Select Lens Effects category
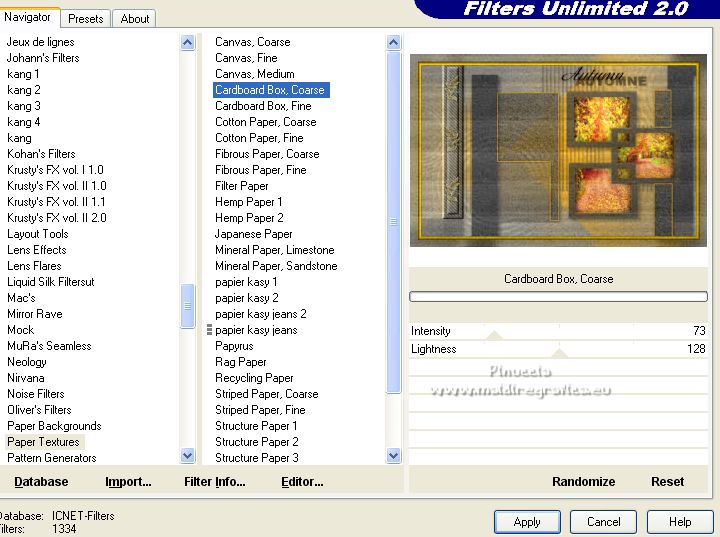The width and height of the screenshot is (720, 537). point(37,250)
